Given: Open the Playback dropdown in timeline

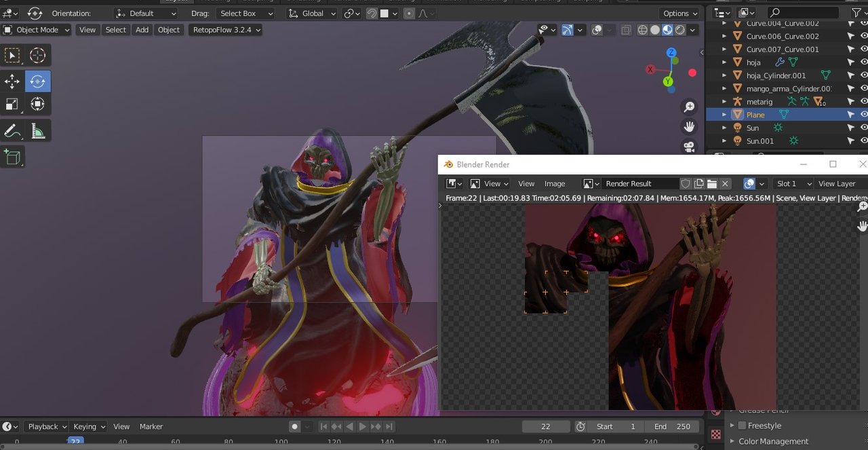Looking at the screenshot, I should click(46, 426).
